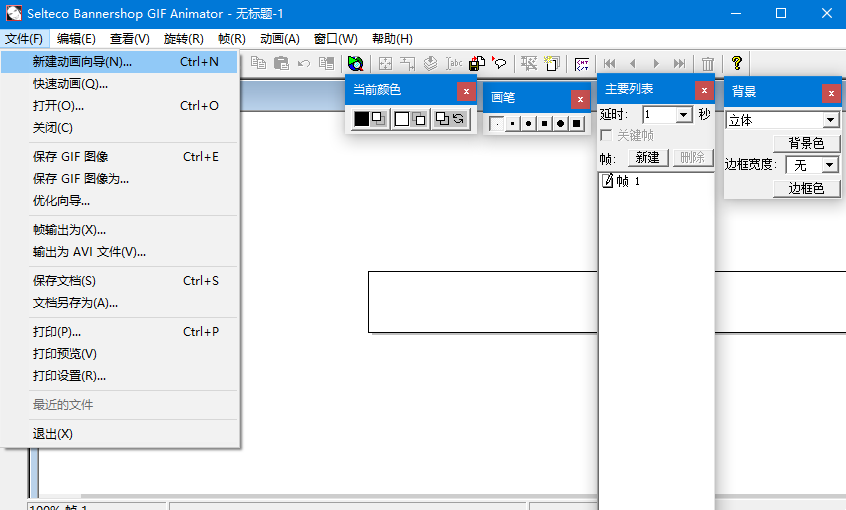The image size is (846, 510).
Task: Click the document-properties icon beside Undo
Action: pos(326,63)
